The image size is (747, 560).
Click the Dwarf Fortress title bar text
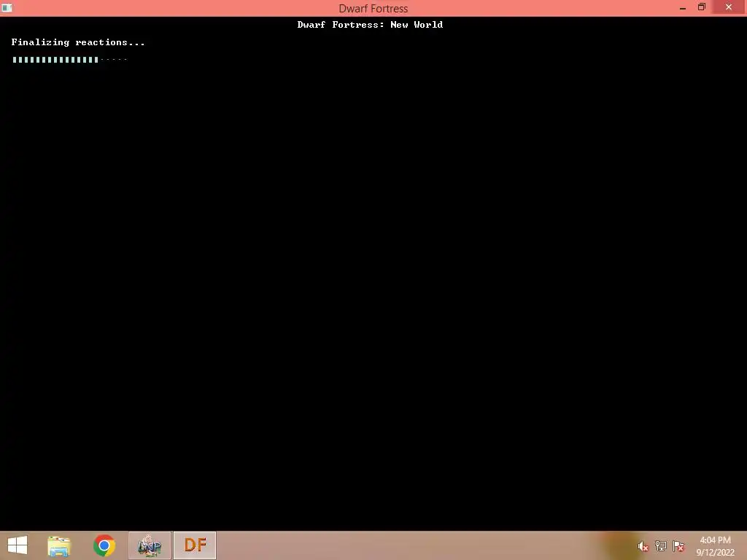click(373, 9)
